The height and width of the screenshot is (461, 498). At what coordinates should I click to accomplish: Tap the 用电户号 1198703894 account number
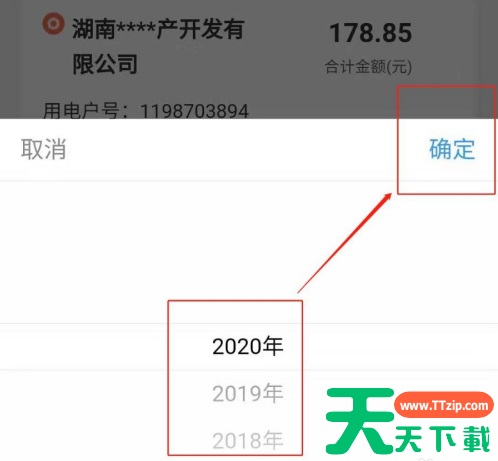click(x=146, y=110)
